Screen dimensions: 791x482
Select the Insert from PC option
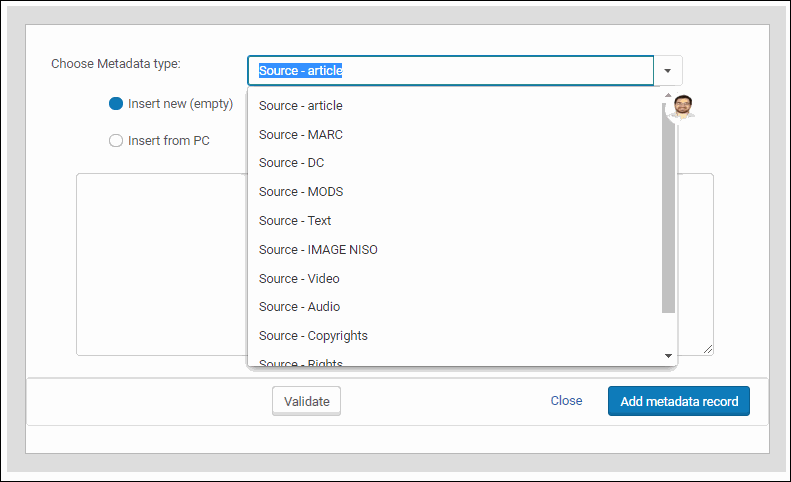(x=116, y=141)
